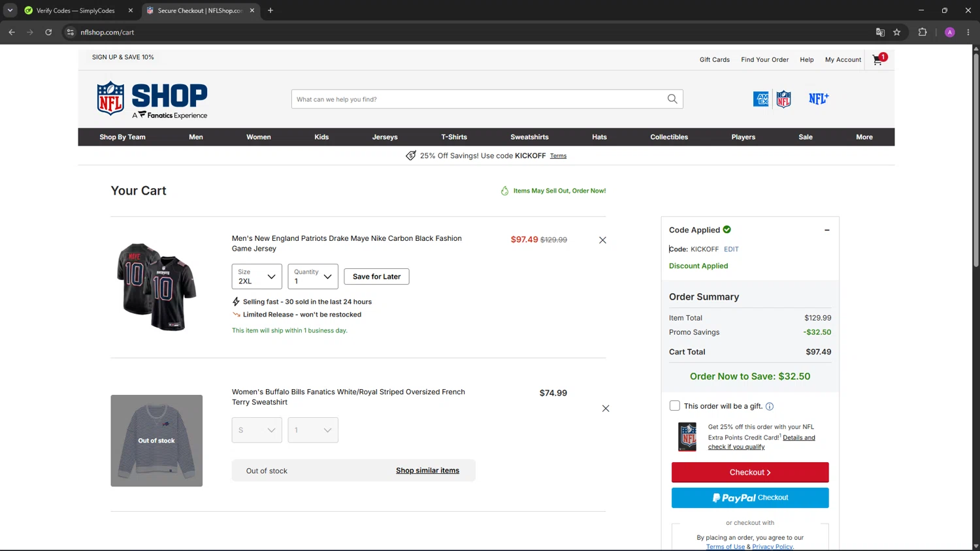980x551 pixels.
Task: Open the Women menu
Action: [x=259, y=137]
